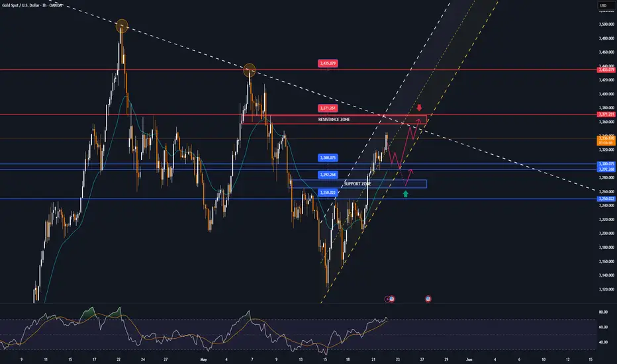
Task: Click the 80.00 RSI scale label
Action: pyautogui.click(x=603, y=312)
